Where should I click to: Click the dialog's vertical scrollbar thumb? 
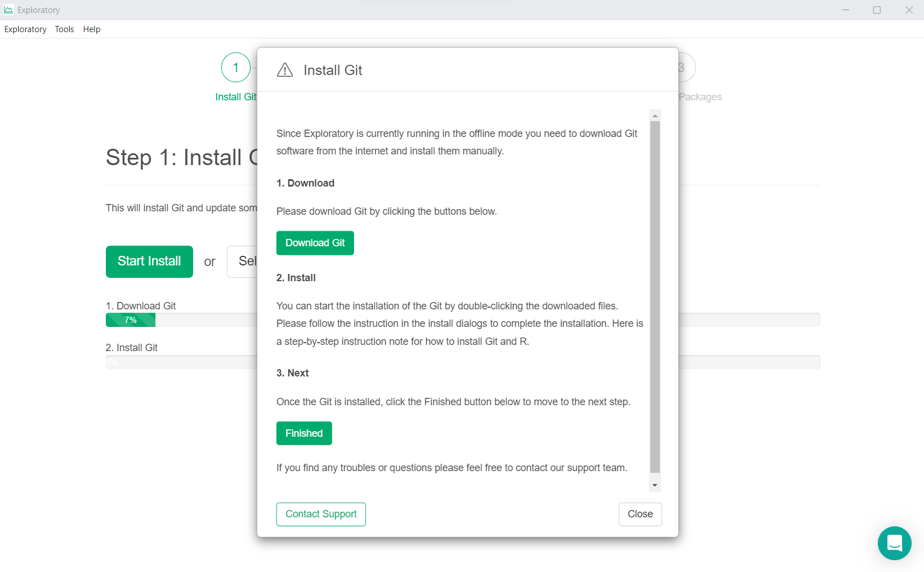point(655,296)
